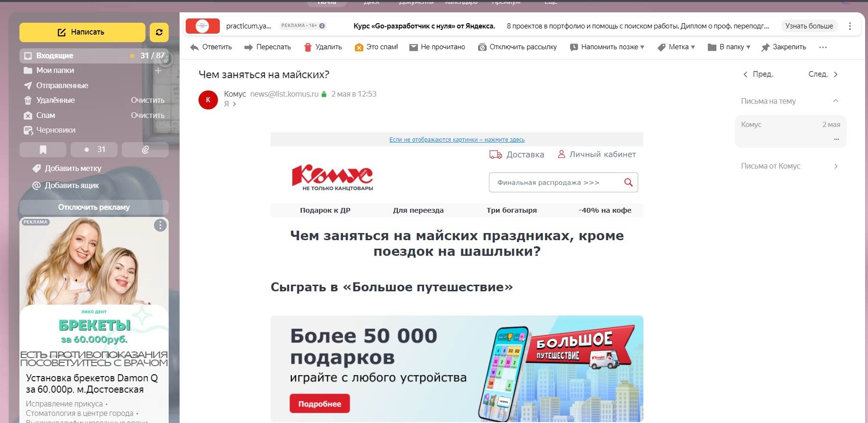Open more toolbar actions three dots
The height and width of the screenshot is (423, 868).
tap(823, 47)
